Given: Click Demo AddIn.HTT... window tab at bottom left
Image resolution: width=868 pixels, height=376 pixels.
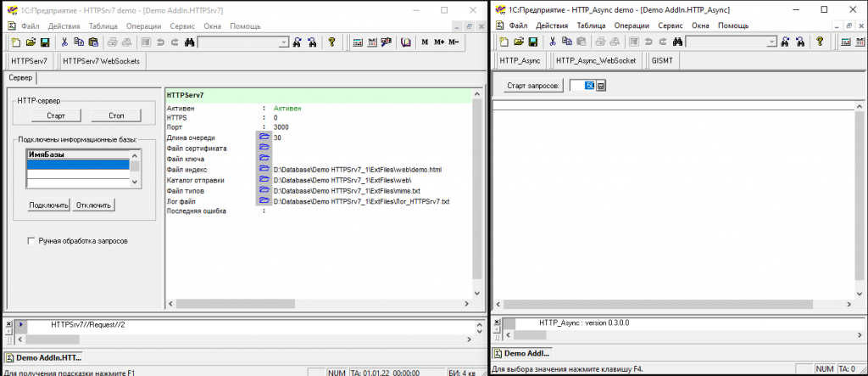Looking at the screenshot, I should (x=44, y=357).
